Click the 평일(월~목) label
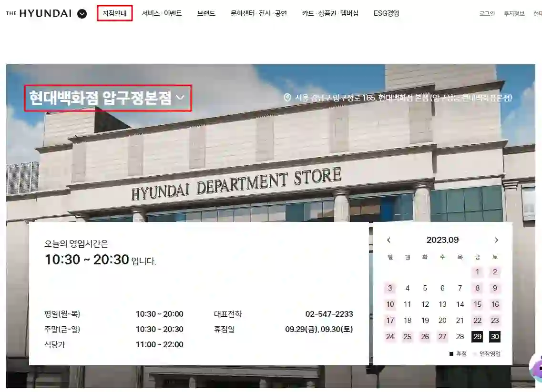This screenshot has width=542, height=392. pyautogui.click(x=62, y=314)
